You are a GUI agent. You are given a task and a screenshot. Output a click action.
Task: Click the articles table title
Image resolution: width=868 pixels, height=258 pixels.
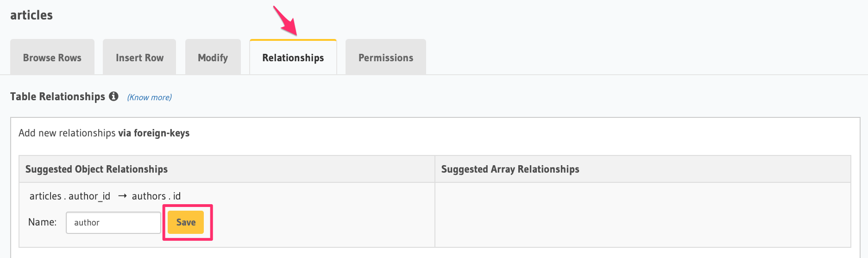31,15
